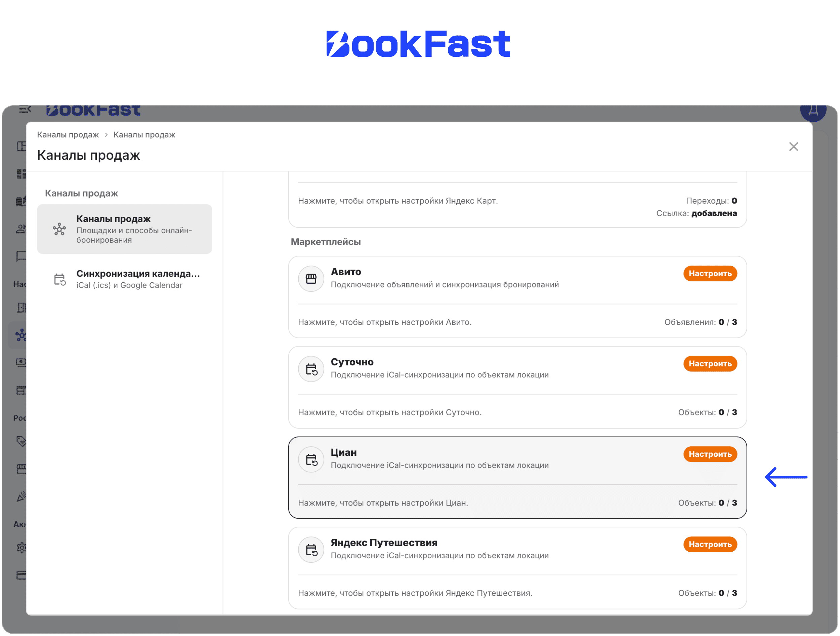Click the monitor icon in the background sidebar
The width and height of the screenshot is (840, 636).
pyautogui.click(x=21, y=362)
